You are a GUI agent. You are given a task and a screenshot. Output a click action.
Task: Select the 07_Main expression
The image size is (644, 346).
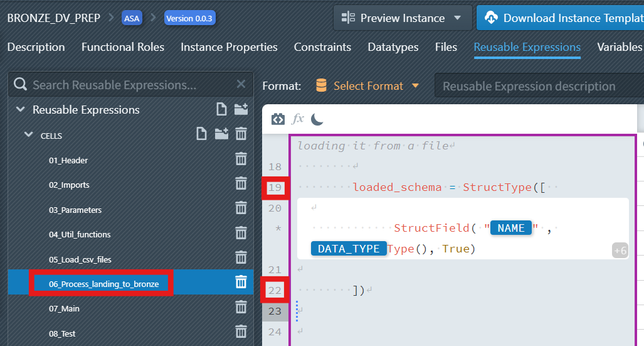coord(64,308)
